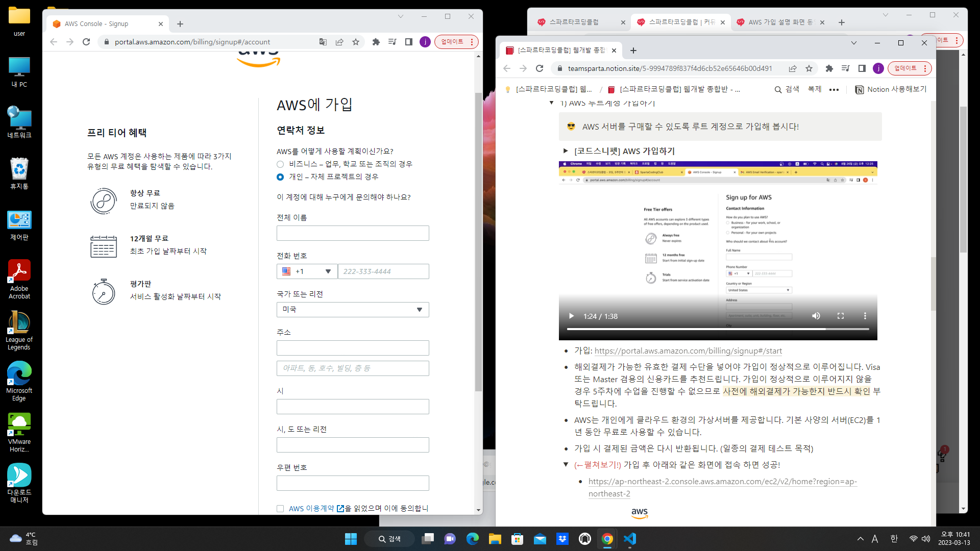Click the postal code input field

[x=353, y=483]
